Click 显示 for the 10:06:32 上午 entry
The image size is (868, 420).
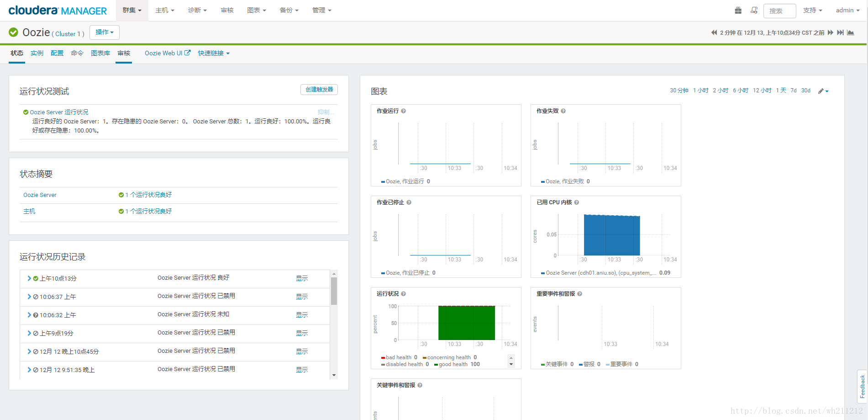[302, 315]
